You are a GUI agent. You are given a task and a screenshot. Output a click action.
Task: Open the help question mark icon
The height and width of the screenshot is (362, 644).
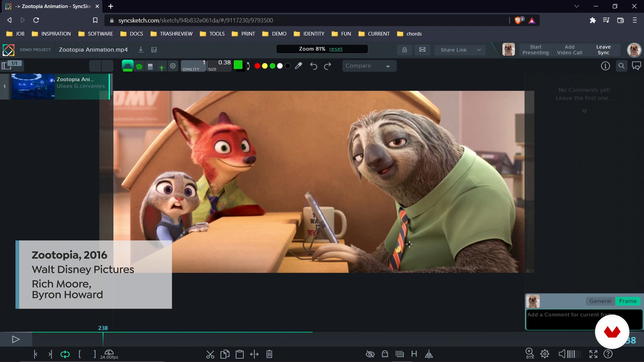click(608, 354)
